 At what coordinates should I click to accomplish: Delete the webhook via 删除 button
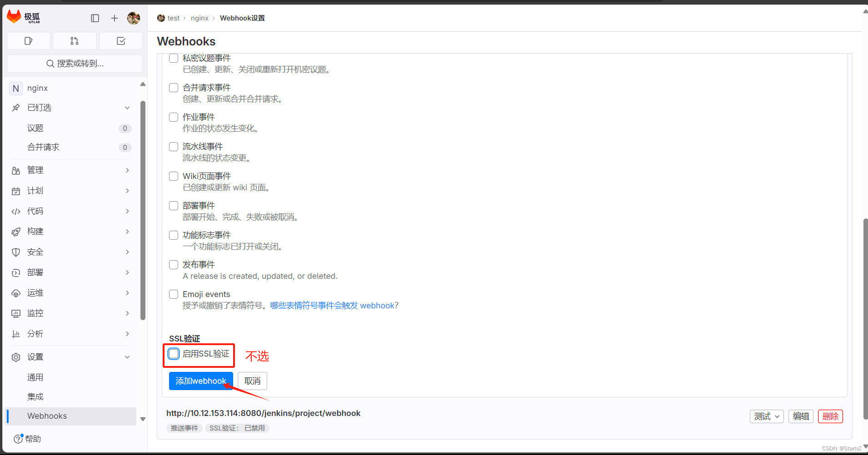point(830,416)
